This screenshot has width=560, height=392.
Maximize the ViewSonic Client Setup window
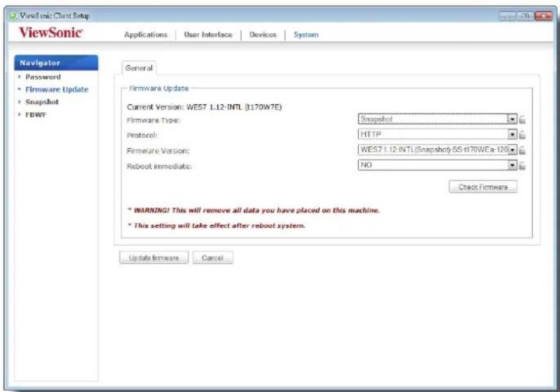[x=525, y=16]
